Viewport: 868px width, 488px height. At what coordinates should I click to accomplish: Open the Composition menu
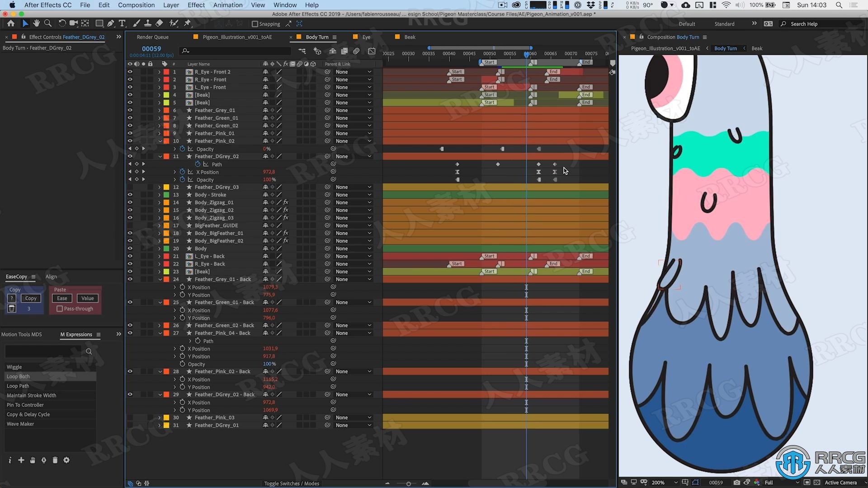(x=136, y=5)
